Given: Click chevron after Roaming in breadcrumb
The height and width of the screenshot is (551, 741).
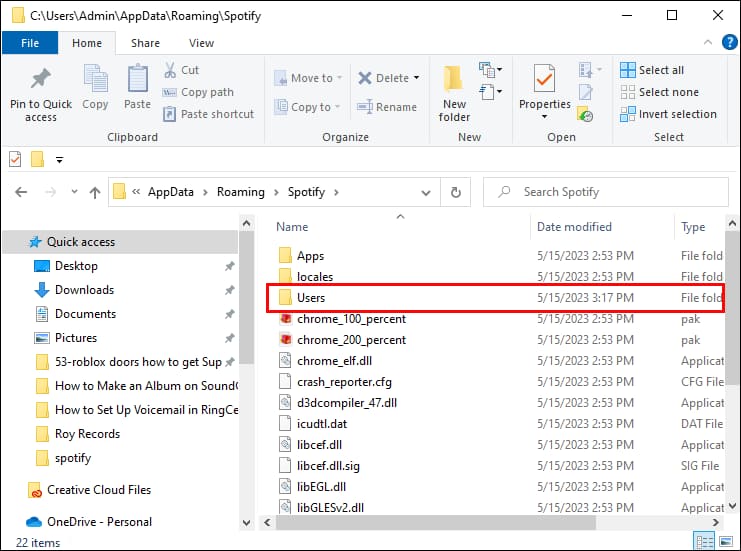Looking at the screenshot, I should (276, 192).
